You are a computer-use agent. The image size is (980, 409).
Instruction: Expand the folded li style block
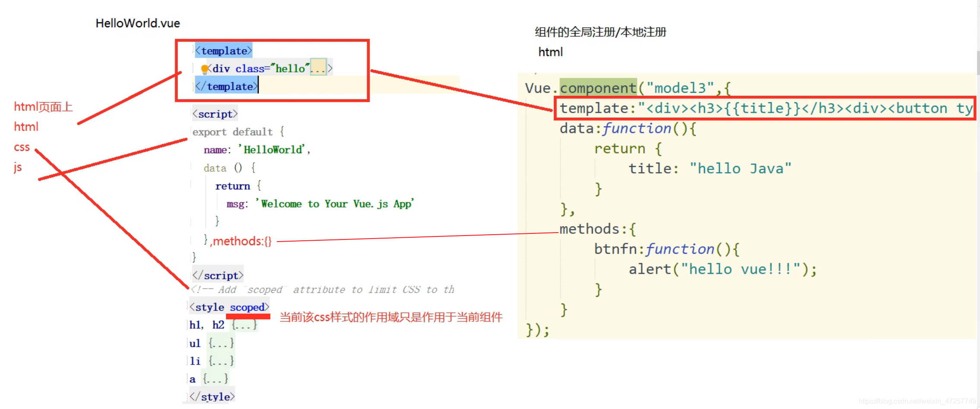pyautogui.click(x=221, y=361)
